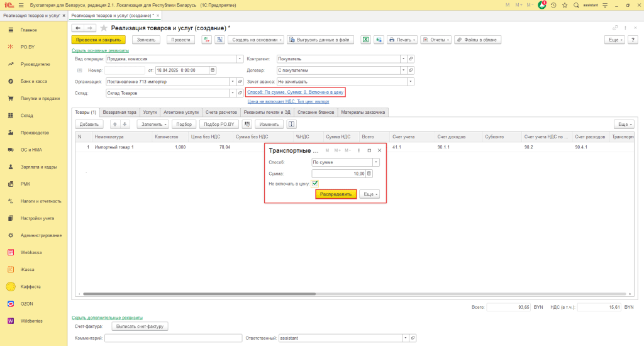
Task: Expand Договор dropdown arrow
Action: (x=404, y=70)
